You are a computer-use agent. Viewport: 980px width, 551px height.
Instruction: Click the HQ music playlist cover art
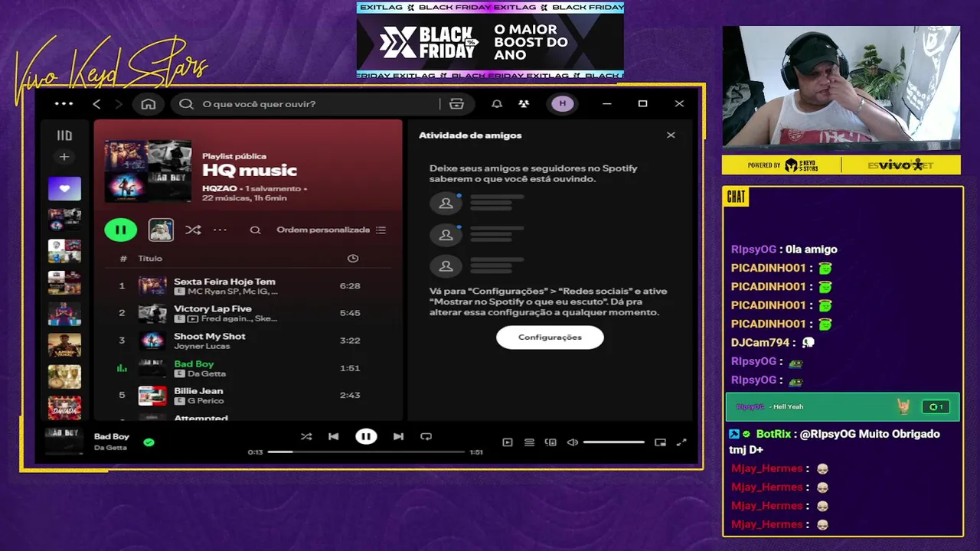pyautogui.click(x=148, y=171)
